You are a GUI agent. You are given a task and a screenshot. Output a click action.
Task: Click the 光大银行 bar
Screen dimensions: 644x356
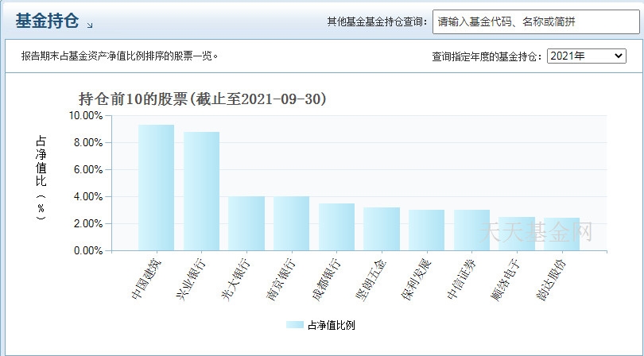coord(246,223)
